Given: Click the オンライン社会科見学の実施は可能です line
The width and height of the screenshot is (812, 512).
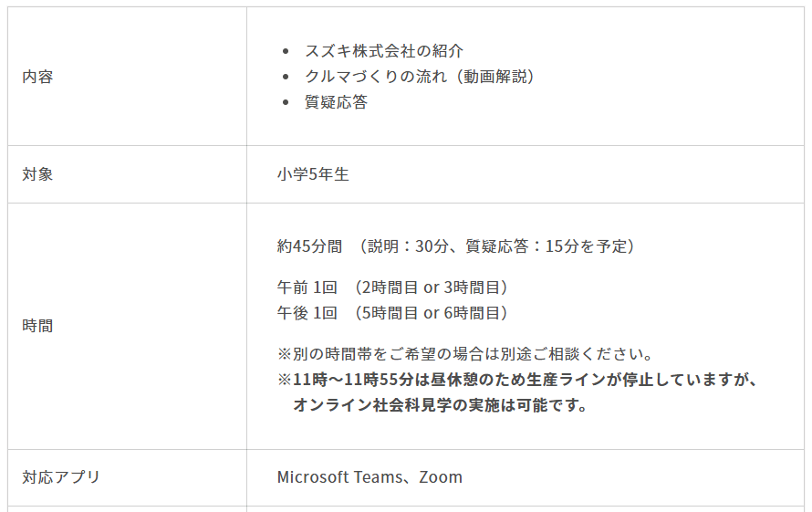Looking at the screenshot, I should [440, 405].
